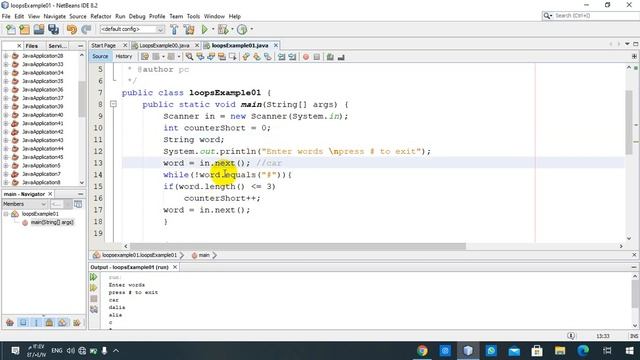The image size is (640, 360).
Task: Click the main breadcrumb in editor footer
Action: pos(204,255)
